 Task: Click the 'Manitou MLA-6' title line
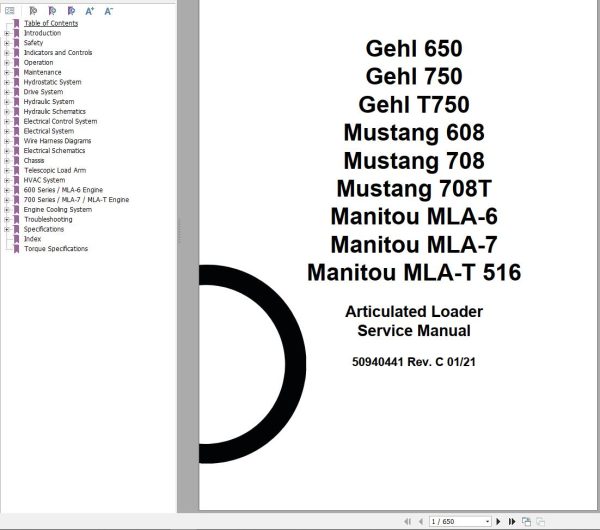coord(414,217)
